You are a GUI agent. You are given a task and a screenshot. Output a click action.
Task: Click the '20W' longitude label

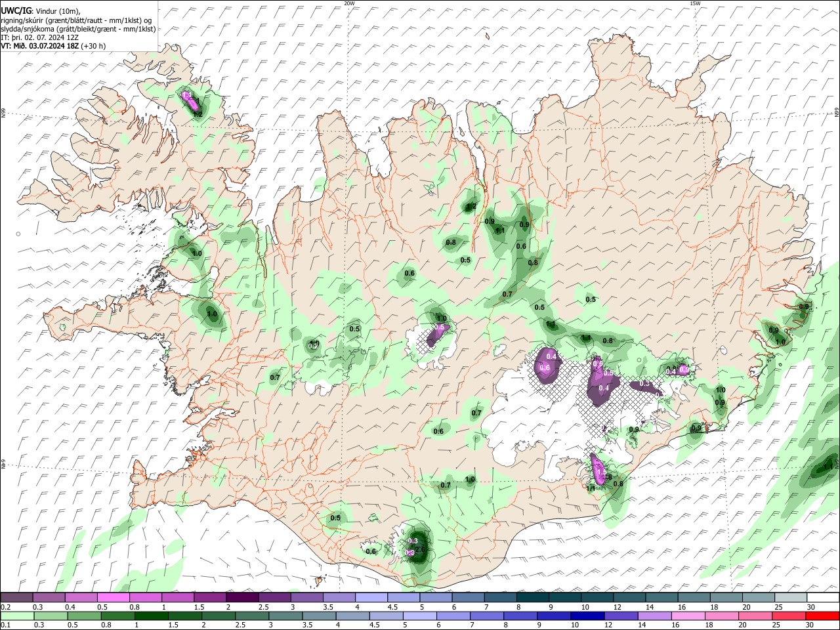[349, 3]
